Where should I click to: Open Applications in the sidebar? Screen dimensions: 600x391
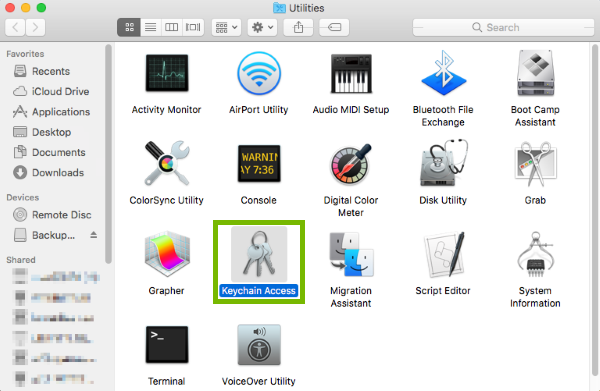(x=52, y=112)
